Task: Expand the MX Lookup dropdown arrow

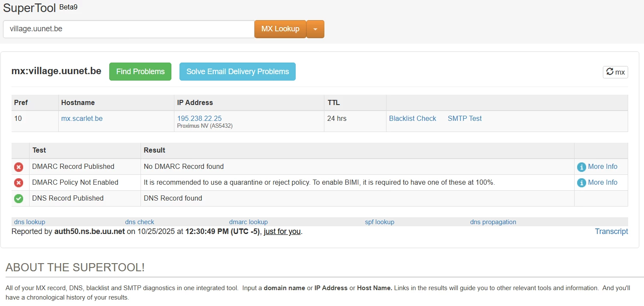Action: point(315,29)
